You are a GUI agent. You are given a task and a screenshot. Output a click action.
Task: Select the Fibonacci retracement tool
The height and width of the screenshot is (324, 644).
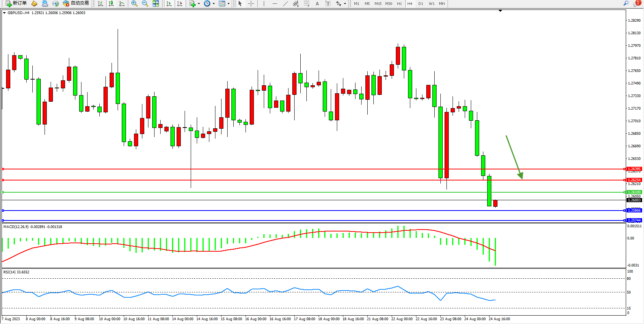[x=306, y=3]
